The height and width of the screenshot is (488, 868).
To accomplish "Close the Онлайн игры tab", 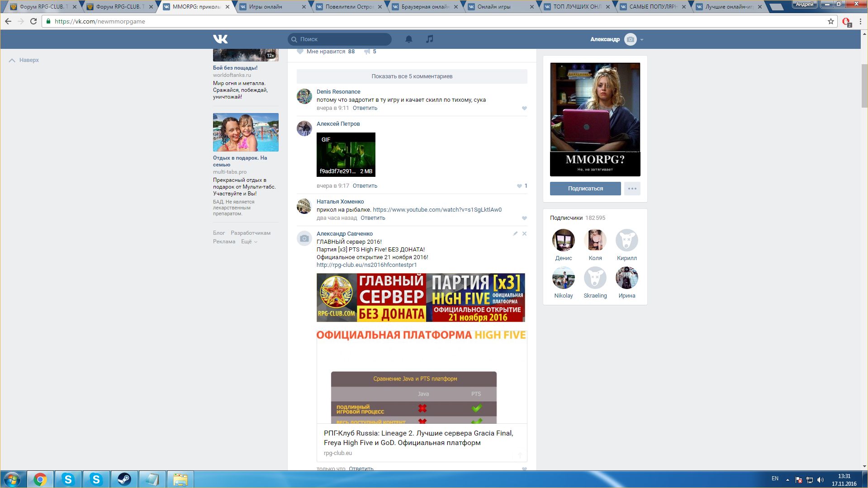I will coord(531,7).
